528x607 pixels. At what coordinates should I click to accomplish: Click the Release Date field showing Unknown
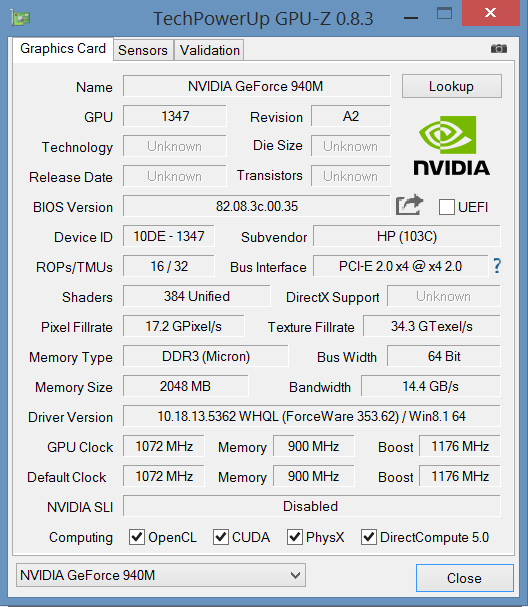coord(175,177)
